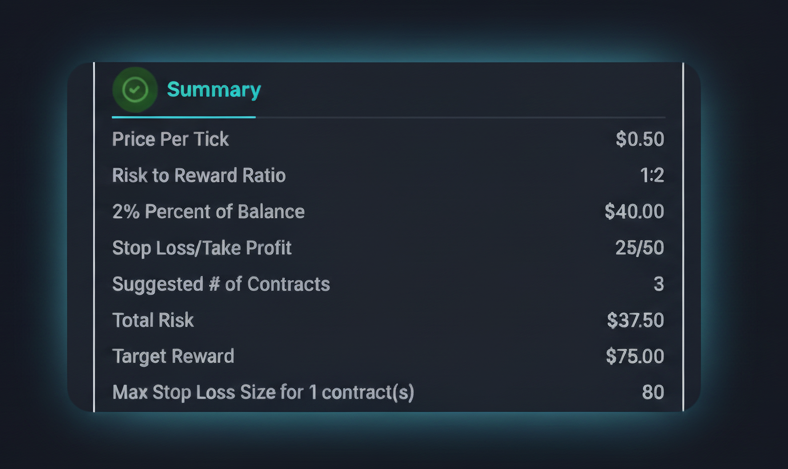Click the $37.50 total risk value
The height and width of the screenshot is (469, 788).
click(635, 320)
